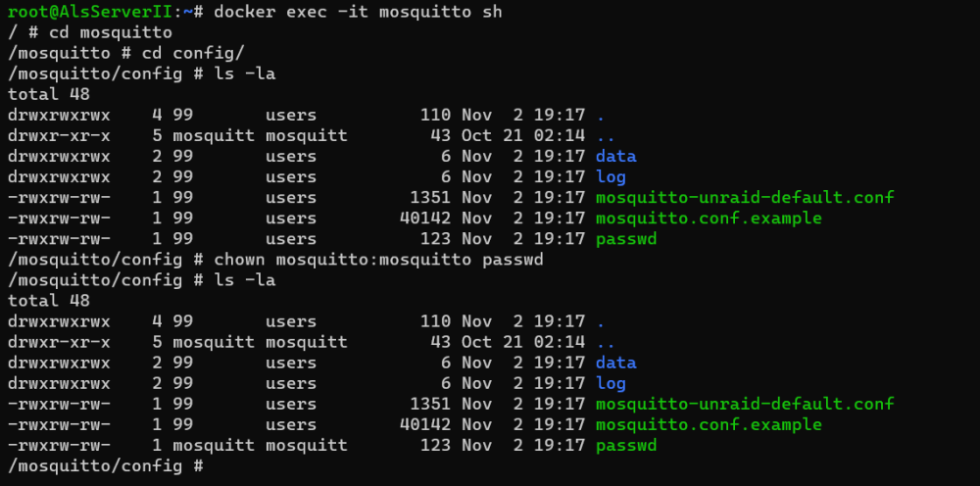This screenshot has width=980, height=486.
Task: Click the empty prompt on the last line
Action: [106, 466]
